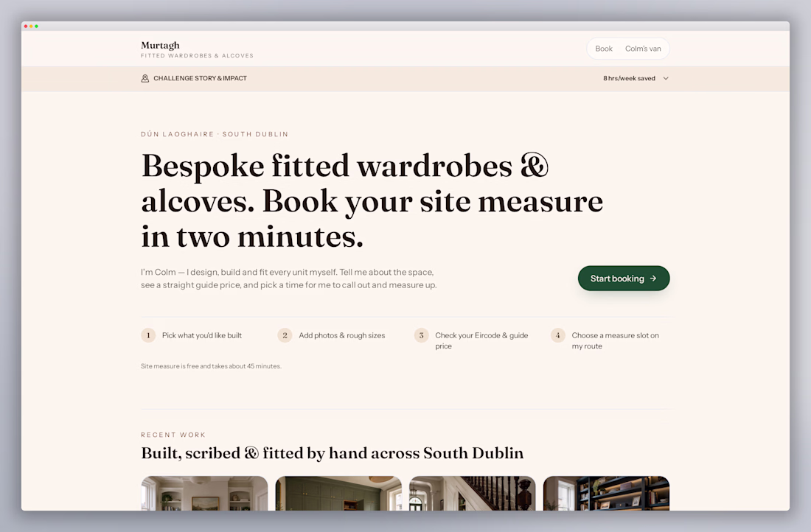Screen dimensions: 811x532
Task: Select step 4 number badge
Action: tap(558, 335)
